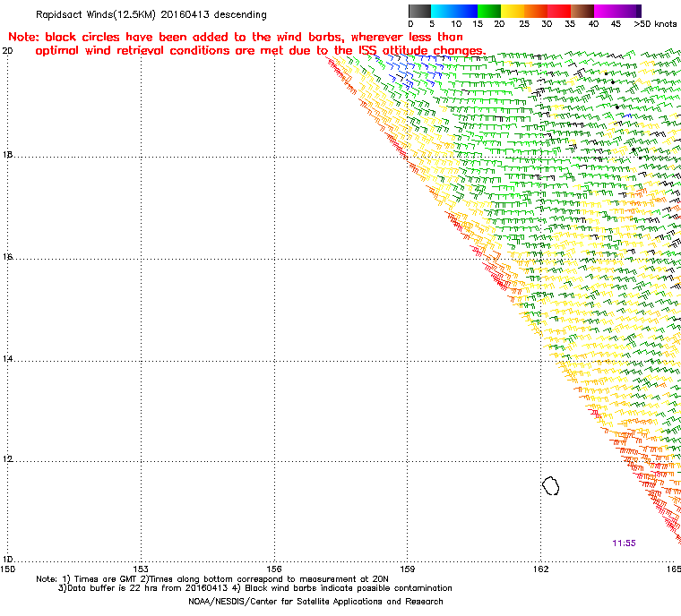Click the magenta 40-45 knots color segment
681x616 pixels.
(607, 11)
